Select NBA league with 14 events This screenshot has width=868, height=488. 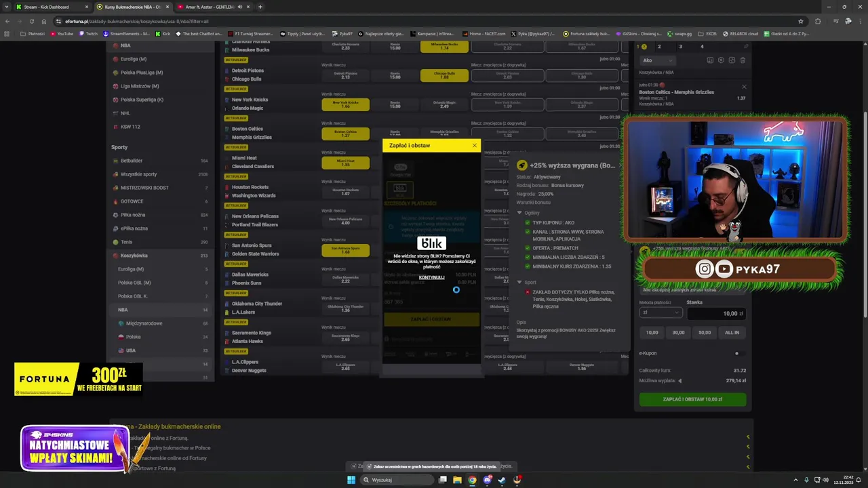(x=160, y=310)
